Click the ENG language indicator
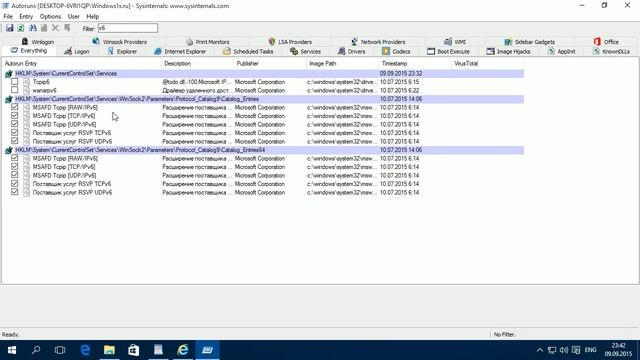This screenshot has height=360, width=640. tap(590, 350)
